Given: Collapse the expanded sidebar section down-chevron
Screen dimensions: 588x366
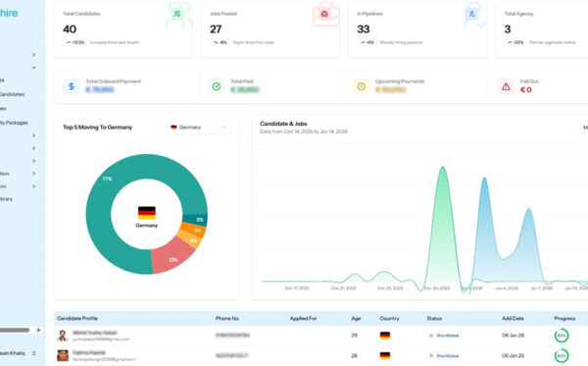Looking at the screenshot, I should click(x=34, y=68).
